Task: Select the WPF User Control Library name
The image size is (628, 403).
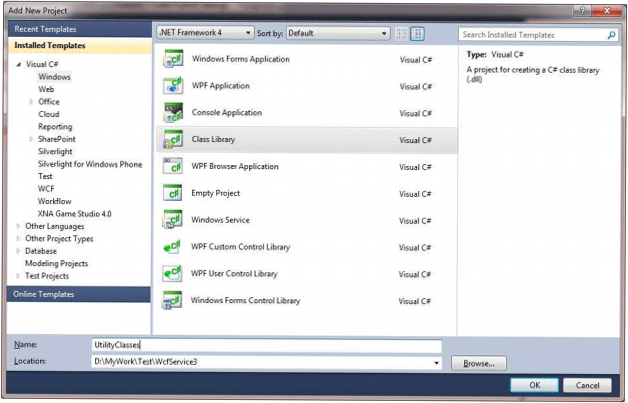Action: click(234, 274)
